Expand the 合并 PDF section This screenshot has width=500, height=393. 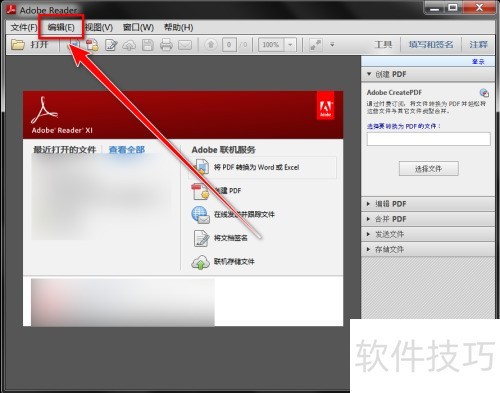pyautogui.click(x=428, y=219)
